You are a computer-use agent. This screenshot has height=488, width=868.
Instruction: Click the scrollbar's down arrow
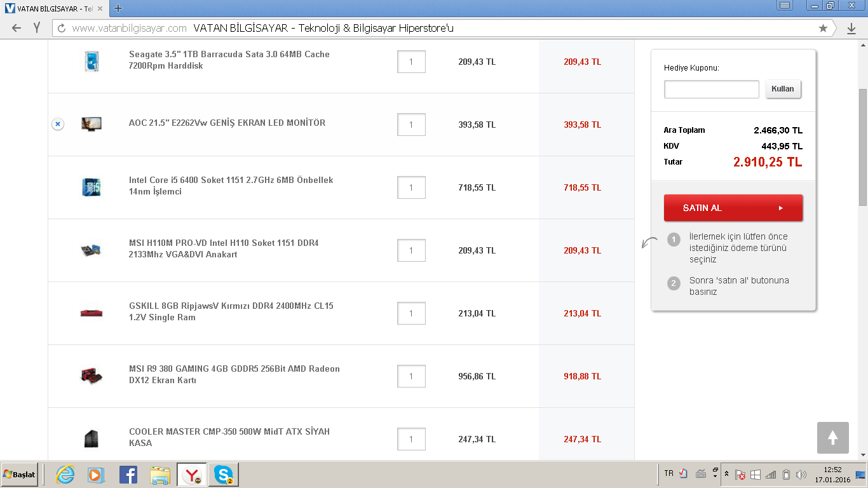pos(862,455)
